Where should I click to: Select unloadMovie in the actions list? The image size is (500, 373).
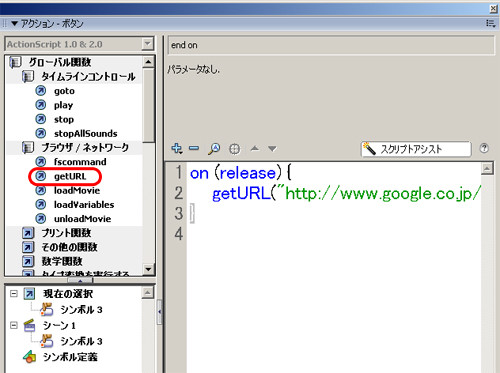pos(82,219)
